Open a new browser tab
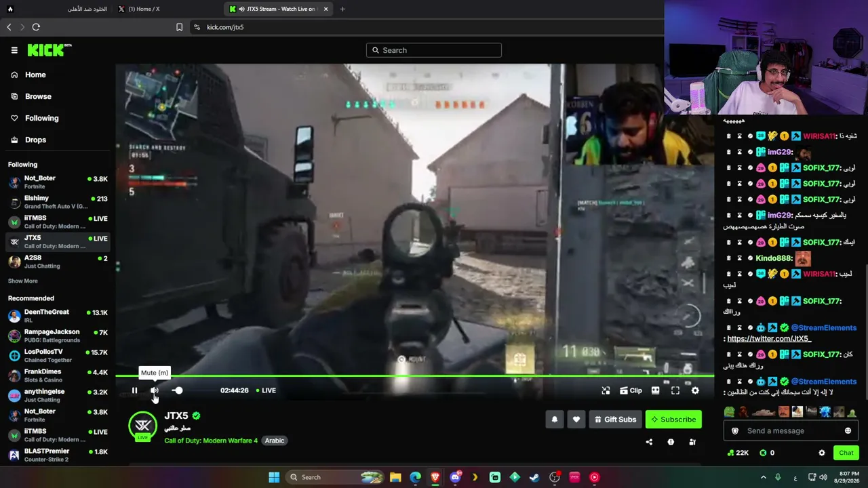Image resolution: width=868 pixels, height=488 pixels. pyautogui.click(x=342, y=9)
